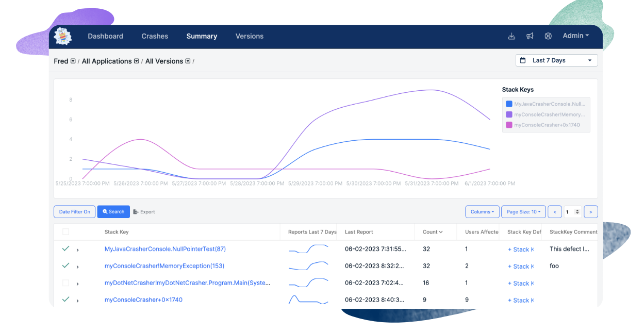Viewport: 644px width, 333px height.
Task: Open myDotNetCrasher!myDotNetCrasher.Program.Main link
Action: coord(187,283)
